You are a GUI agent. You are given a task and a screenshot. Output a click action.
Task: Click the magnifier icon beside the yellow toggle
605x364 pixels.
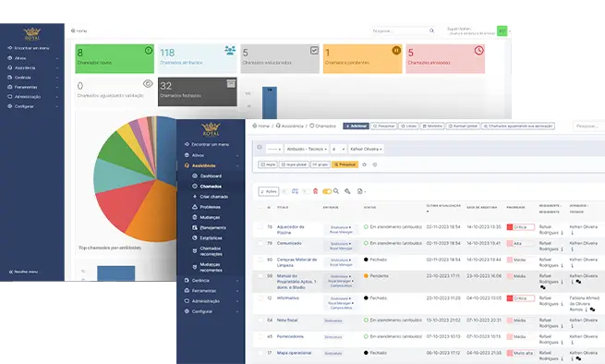(336, 191)
